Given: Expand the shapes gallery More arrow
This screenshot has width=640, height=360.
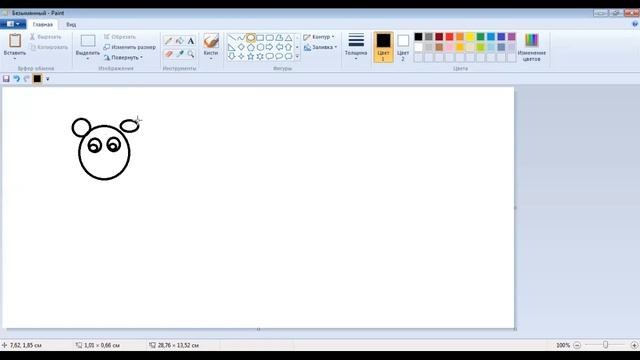Looking at the screenshot, I should coord(297,57).
